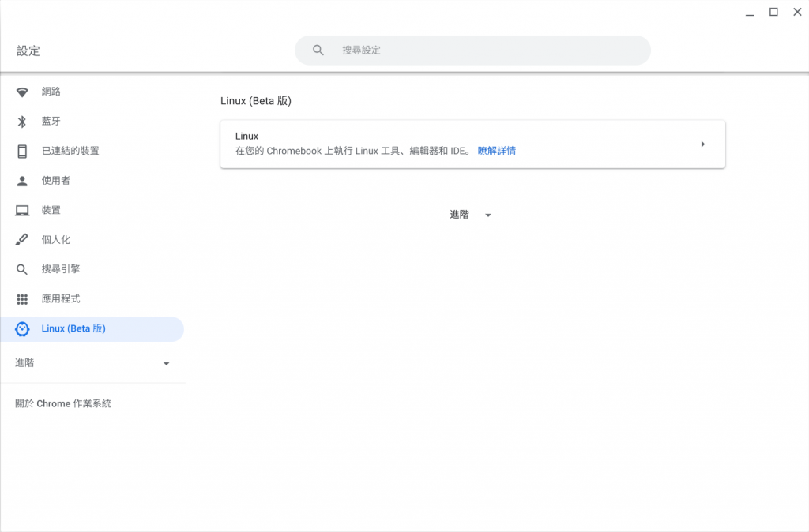Open the 網路 settings section
The width and height of the screenshot is (809, 532).
pos(92,92)
